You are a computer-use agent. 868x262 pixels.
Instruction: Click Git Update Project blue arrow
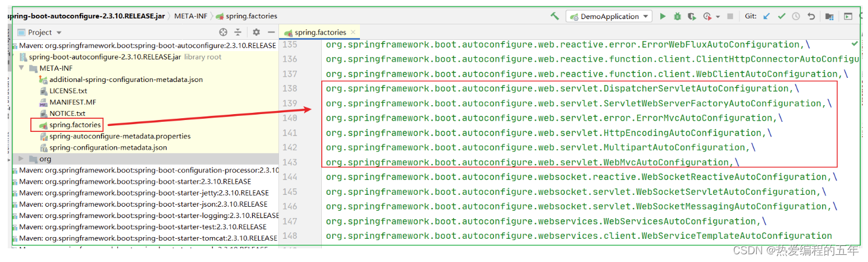(x=767, y=17)
